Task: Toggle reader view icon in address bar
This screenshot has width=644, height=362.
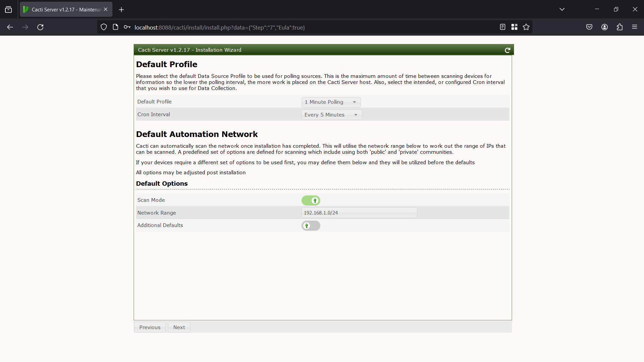Action: 503,27
